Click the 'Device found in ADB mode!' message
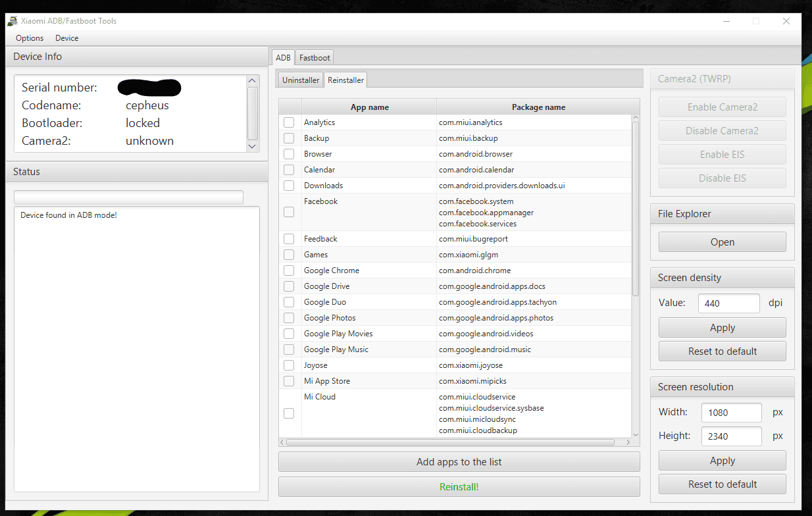Image resolution: width=812 pixels, height=516 pixels. point(68,215)
